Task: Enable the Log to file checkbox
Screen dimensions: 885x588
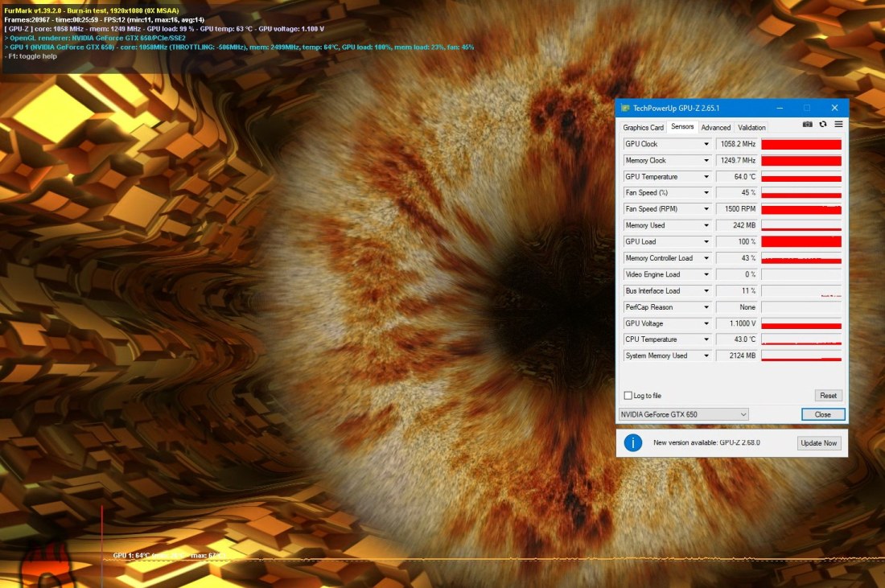Action: tap(628, 396)
